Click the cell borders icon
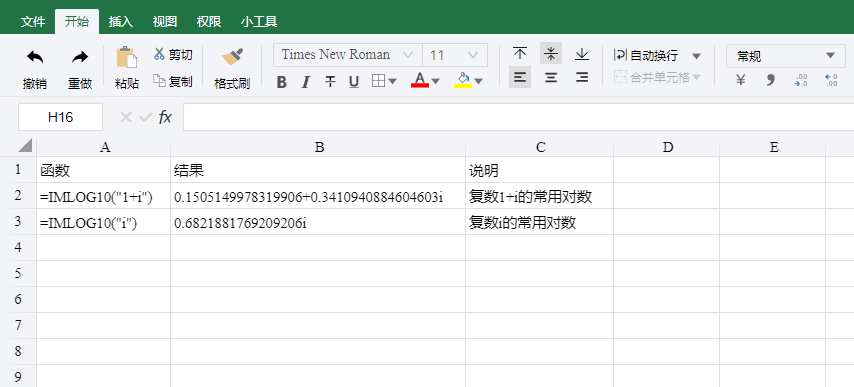The image size is (854, 387). [378, 81]
